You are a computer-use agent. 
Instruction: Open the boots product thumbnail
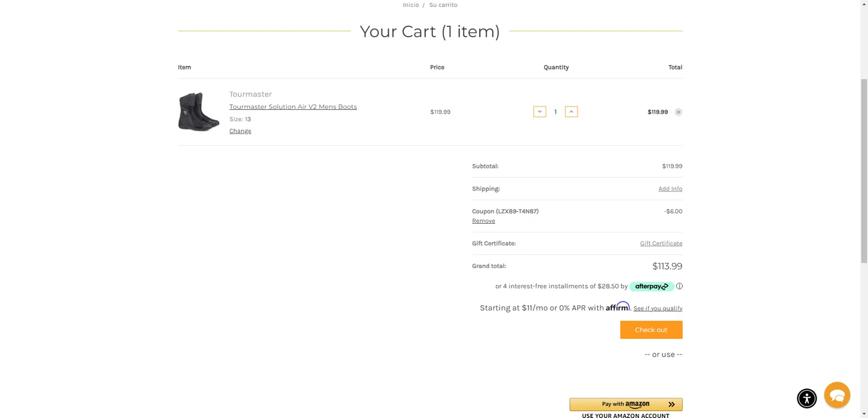[198, 112]
